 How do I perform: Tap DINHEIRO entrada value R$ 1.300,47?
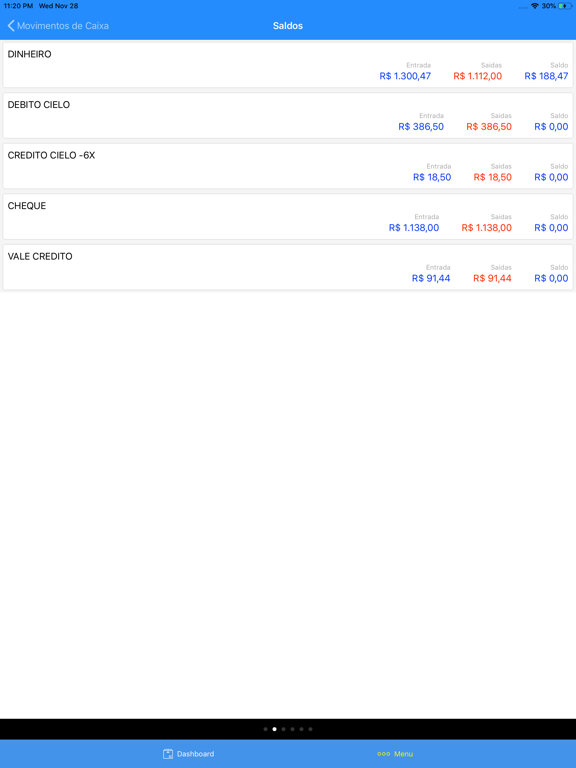click(405, 76)
